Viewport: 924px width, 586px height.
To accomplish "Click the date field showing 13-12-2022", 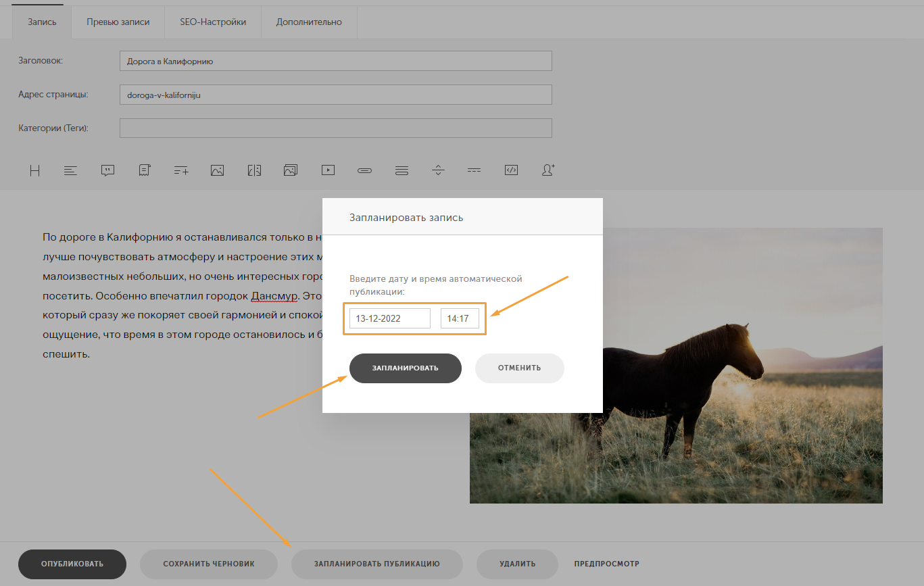I will point(390,318).
